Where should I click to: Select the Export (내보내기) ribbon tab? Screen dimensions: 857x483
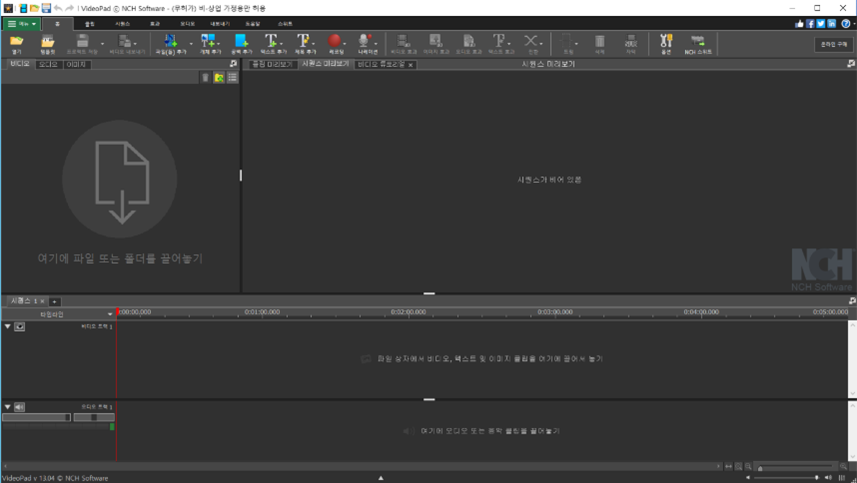(220, 24)
